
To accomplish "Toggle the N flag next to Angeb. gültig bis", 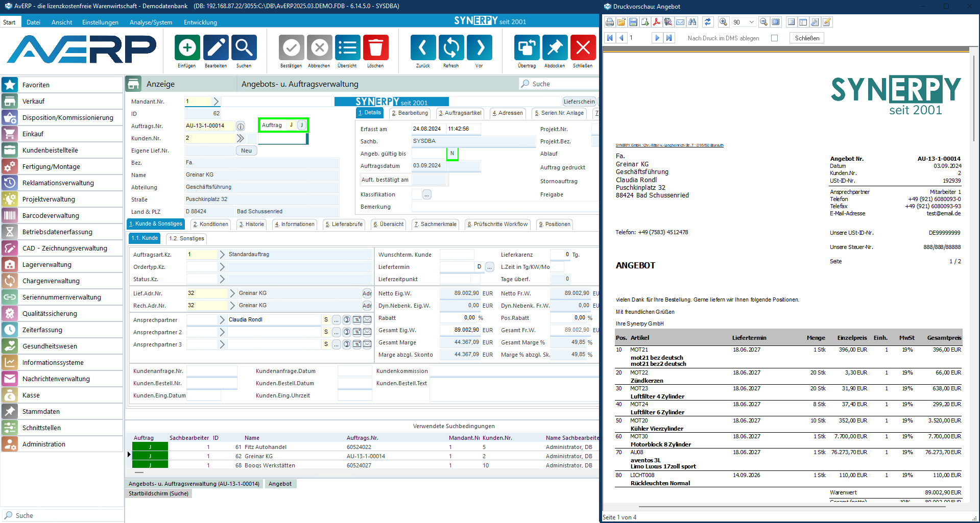I will [x=452, y=154].
